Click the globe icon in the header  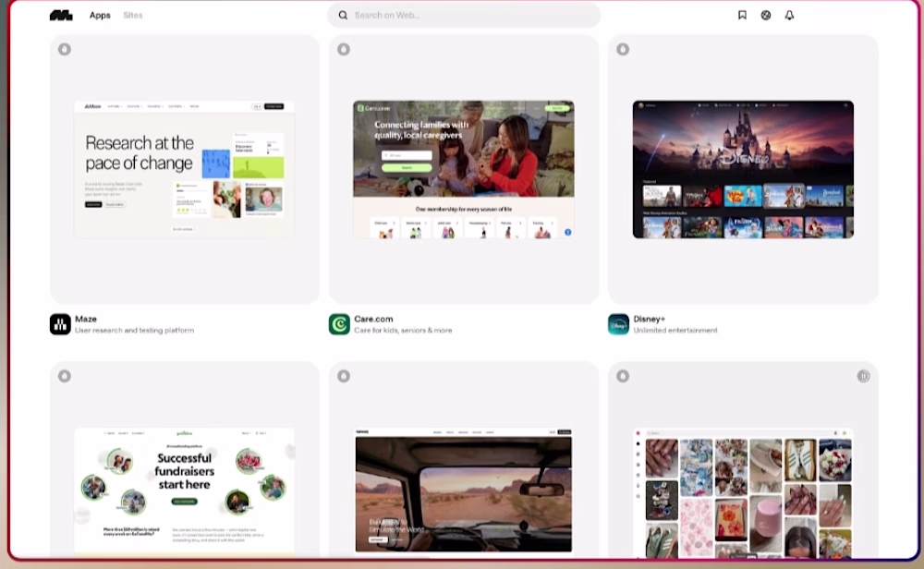click(765, 16)
